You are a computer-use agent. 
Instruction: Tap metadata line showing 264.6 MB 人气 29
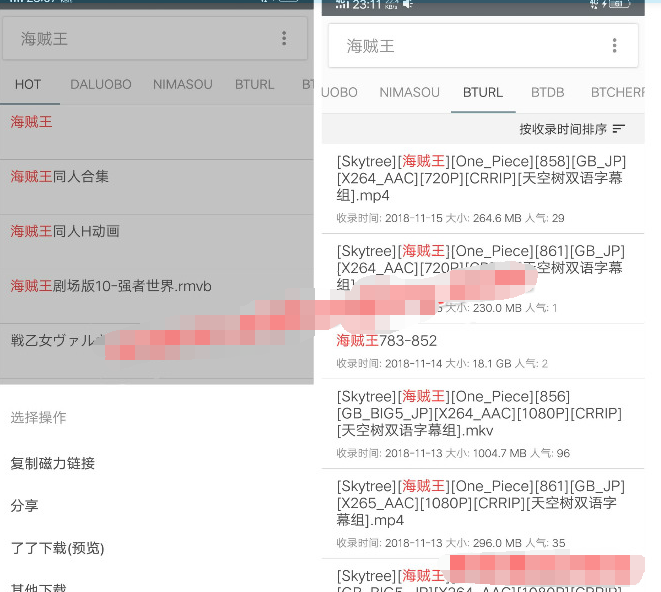[x=450, y=218]
